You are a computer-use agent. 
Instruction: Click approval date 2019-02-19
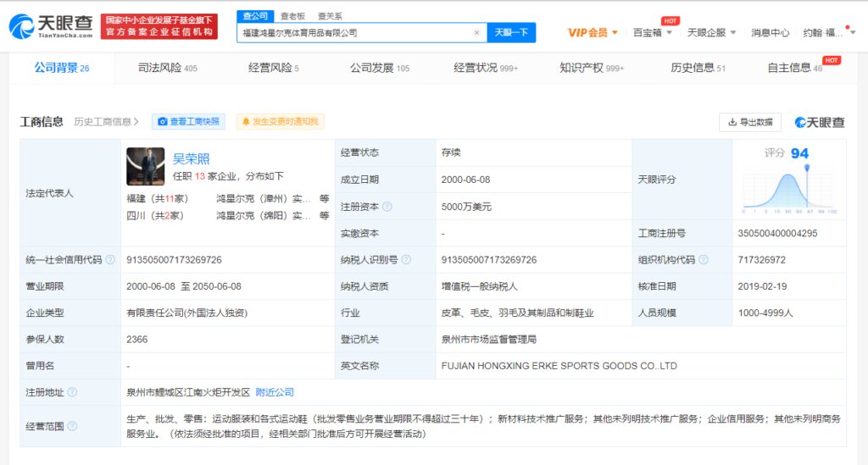point(762,286)
